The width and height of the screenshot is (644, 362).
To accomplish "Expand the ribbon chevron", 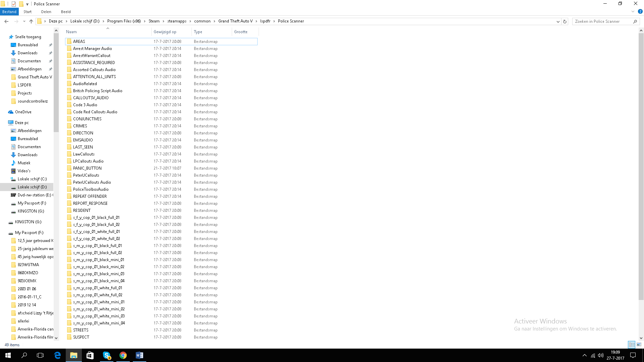I will 633,11.
